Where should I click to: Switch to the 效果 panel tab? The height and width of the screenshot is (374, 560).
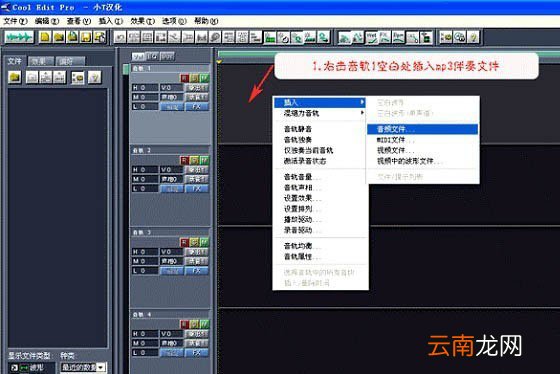[x=40, y=61]
